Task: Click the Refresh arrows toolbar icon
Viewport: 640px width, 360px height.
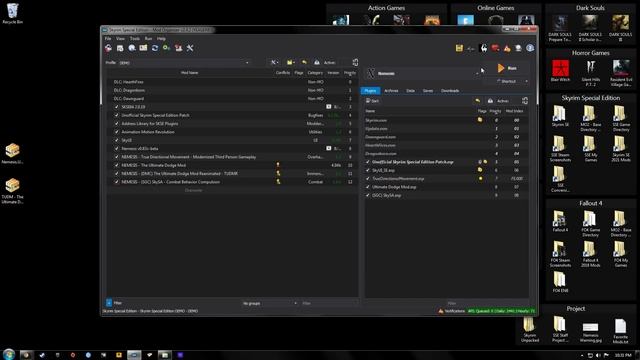Action: (155, 48)
